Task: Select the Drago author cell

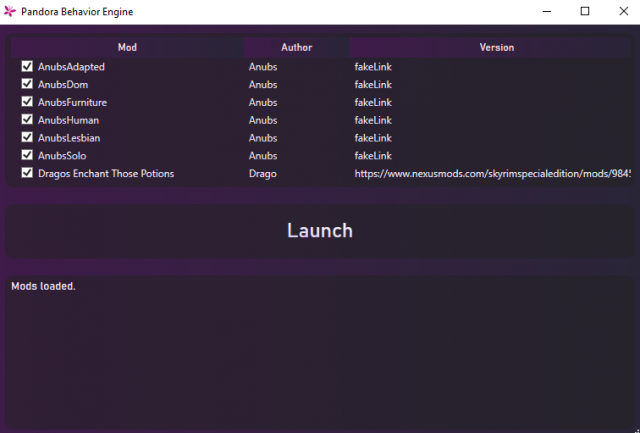Action: (263, 174)
